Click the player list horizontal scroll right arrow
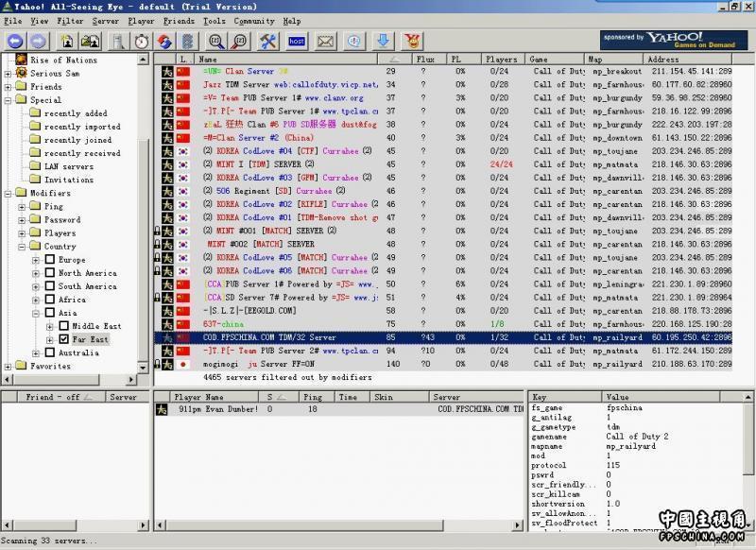The width and height of the screenshot is (756, 550). click(518, 524)
